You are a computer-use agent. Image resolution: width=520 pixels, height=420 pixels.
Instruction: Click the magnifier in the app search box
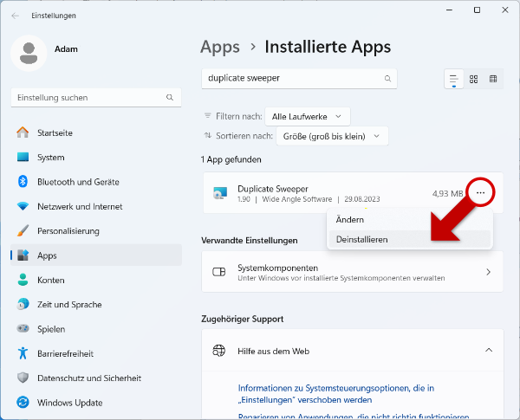(x=387, y=79)
